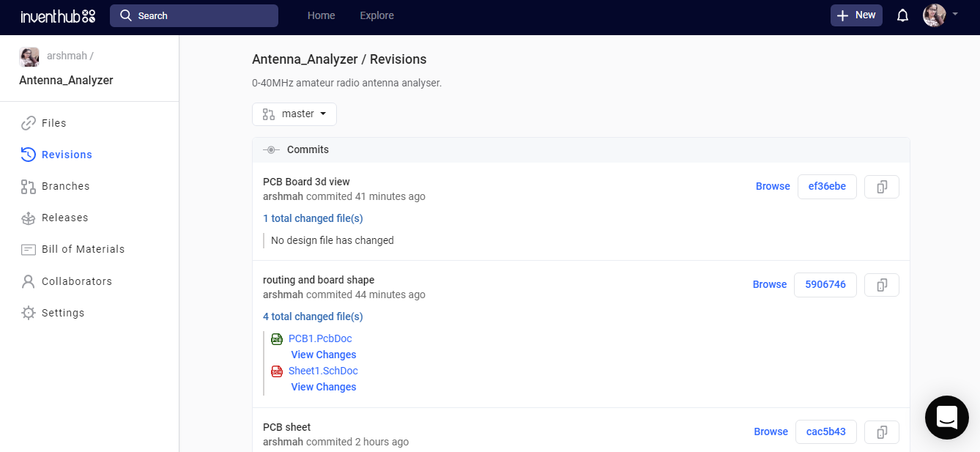Go to Files in the sidebar
Image resolution: width=980 pixels, height=452 pixels.
pyautogui.click(x=53, y=123)
